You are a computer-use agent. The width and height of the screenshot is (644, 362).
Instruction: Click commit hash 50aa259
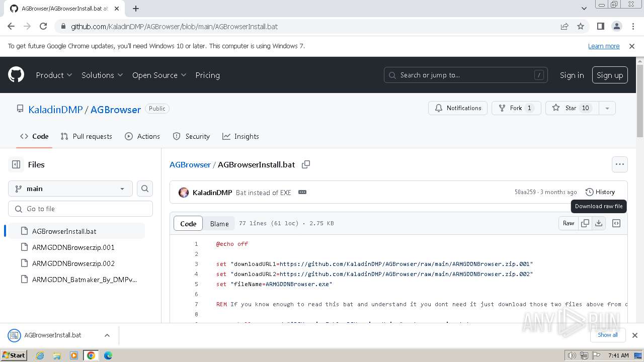point(525,192)
